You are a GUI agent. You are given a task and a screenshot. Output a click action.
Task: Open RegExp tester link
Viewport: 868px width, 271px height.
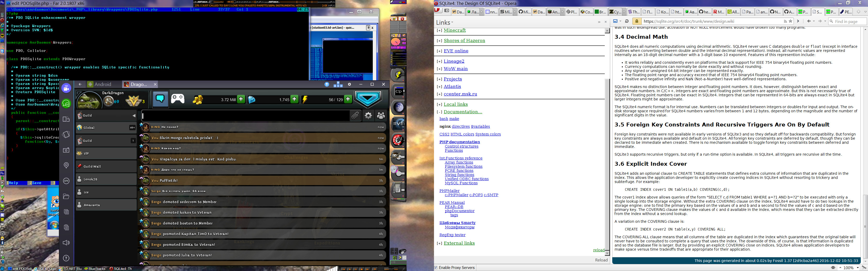(452, 235)
